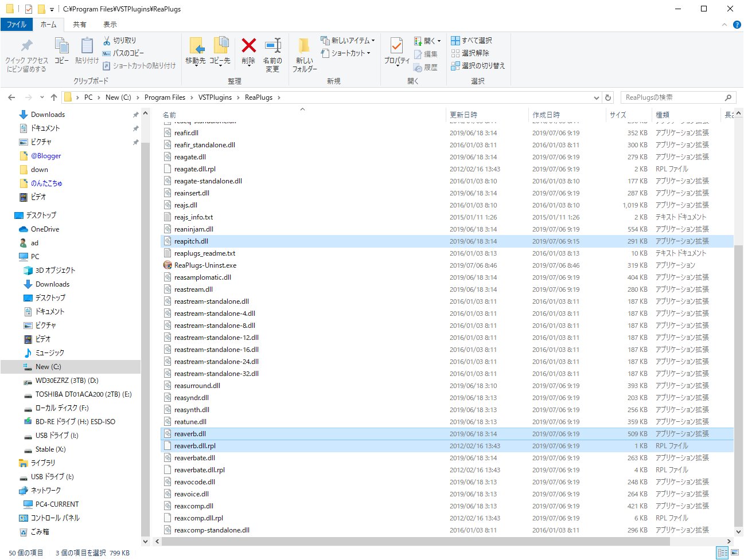Image resolution: width=744 pixels, height=560 pixels.
Task: Select reaplugs_readme.txt file
Action: point(205,253)
